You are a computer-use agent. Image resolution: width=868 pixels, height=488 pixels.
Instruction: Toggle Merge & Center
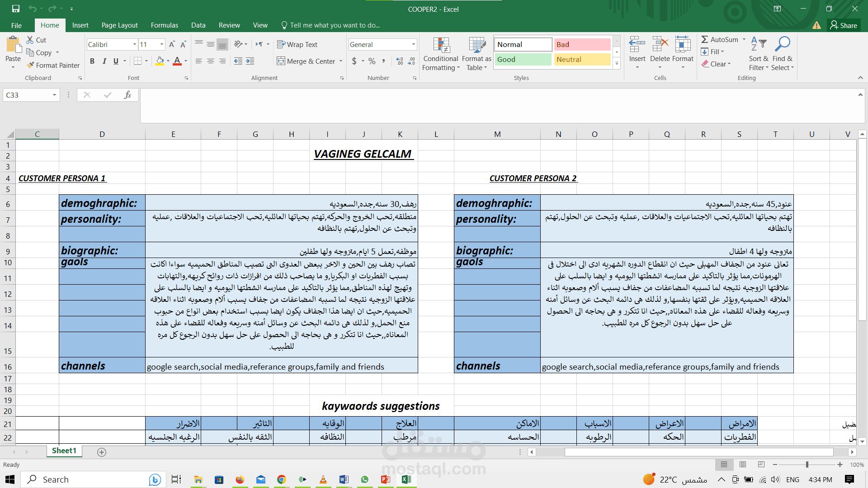coord(306,61)
